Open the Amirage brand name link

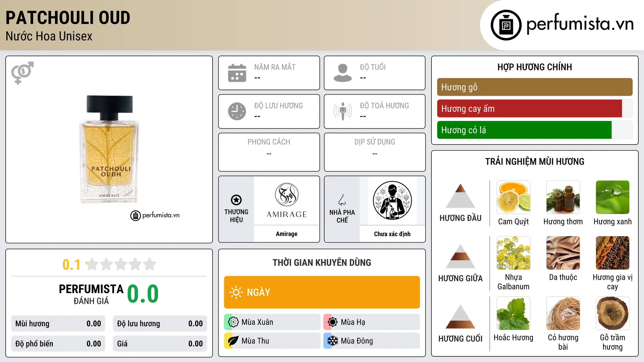(x=286, y=234)
